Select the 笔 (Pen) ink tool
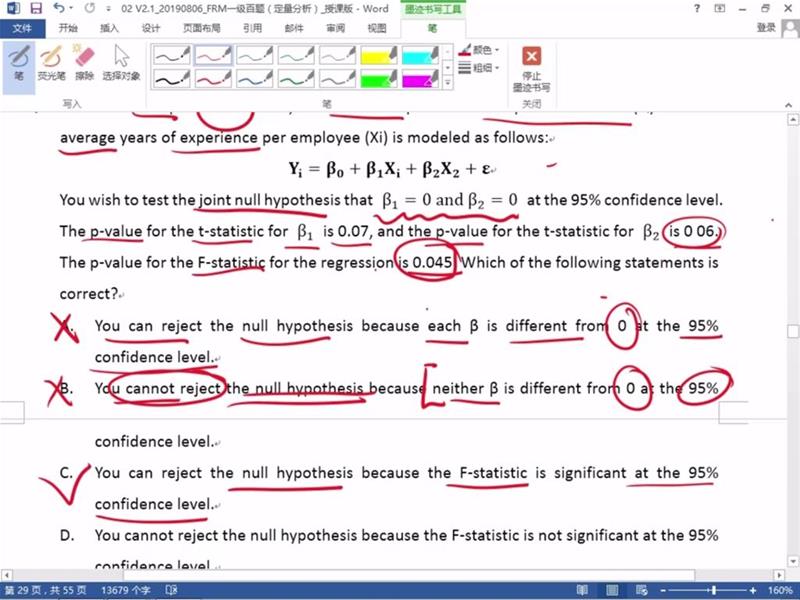800x600 pixels. [x=19, y=64]
